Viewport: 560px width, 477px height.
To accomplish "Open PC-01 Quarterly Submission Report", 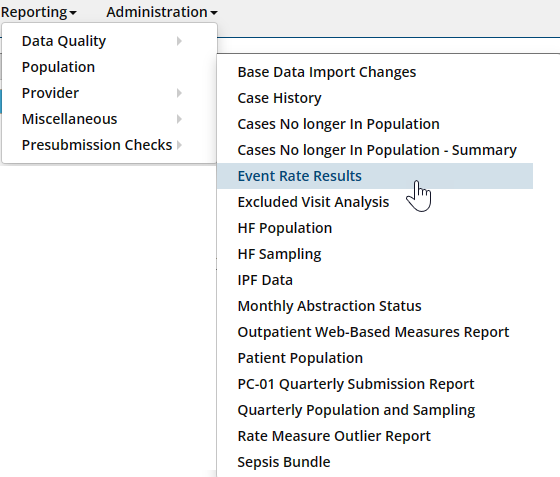I will point(356,384).
